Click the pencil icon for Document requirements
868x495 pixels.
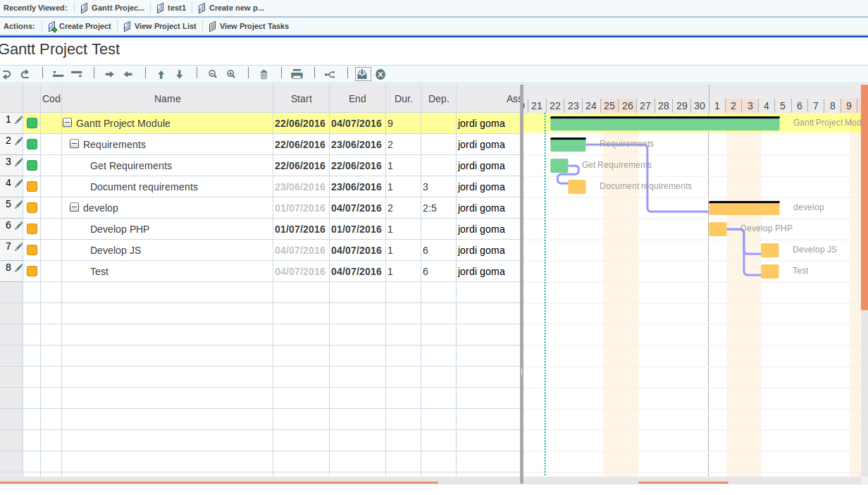19,183
